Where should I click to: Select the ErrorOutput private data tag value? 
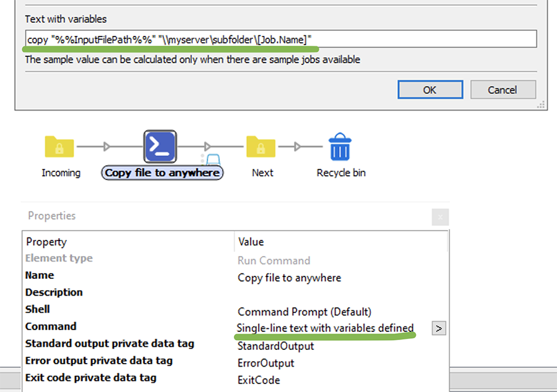266,363
